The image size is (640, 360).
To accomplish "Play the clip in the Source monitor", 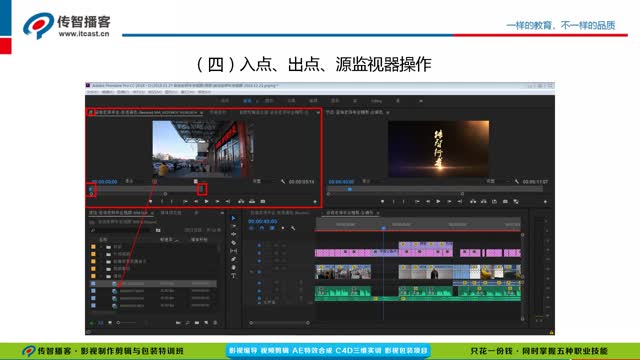I will pyautogui.click(x=207, y=202).
